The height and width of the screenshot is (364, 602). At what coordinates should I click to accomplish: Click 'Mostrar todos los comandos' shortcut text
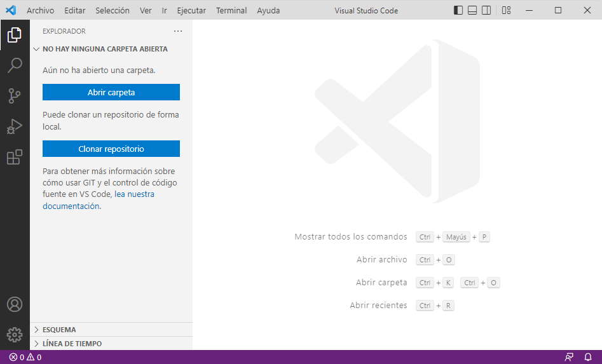point(350,237)
